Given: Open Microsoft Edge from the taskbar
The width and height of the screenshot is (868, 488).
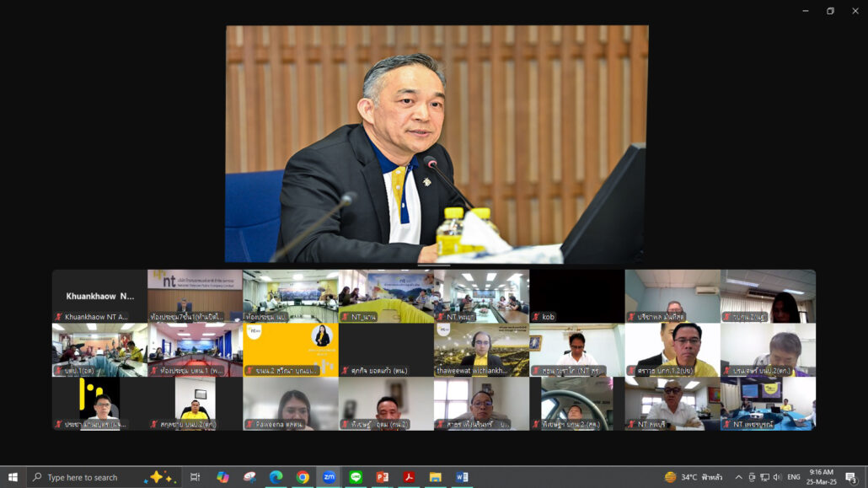Looking at the screenshot, I should [x=276, y=477].
